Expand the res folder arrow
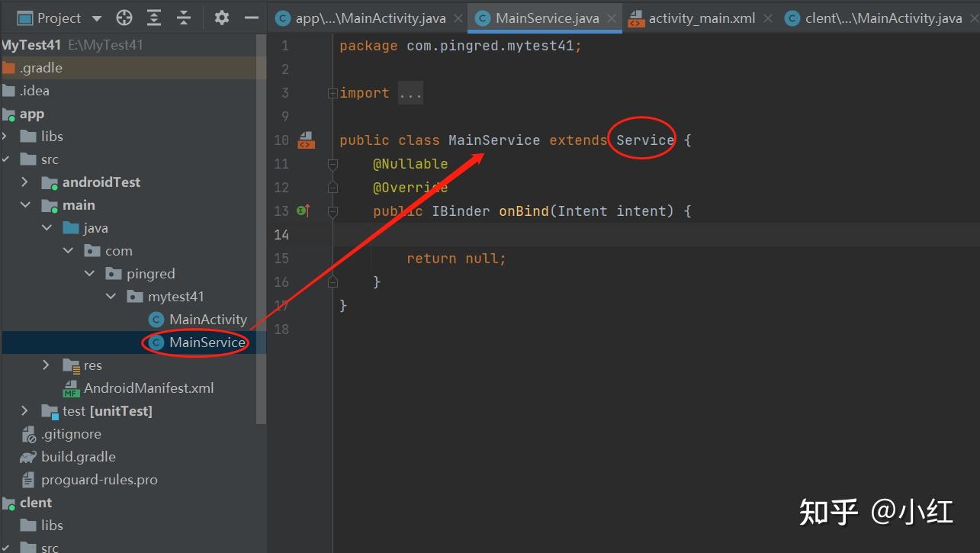980x553 pixels. [x=47, y=365]
